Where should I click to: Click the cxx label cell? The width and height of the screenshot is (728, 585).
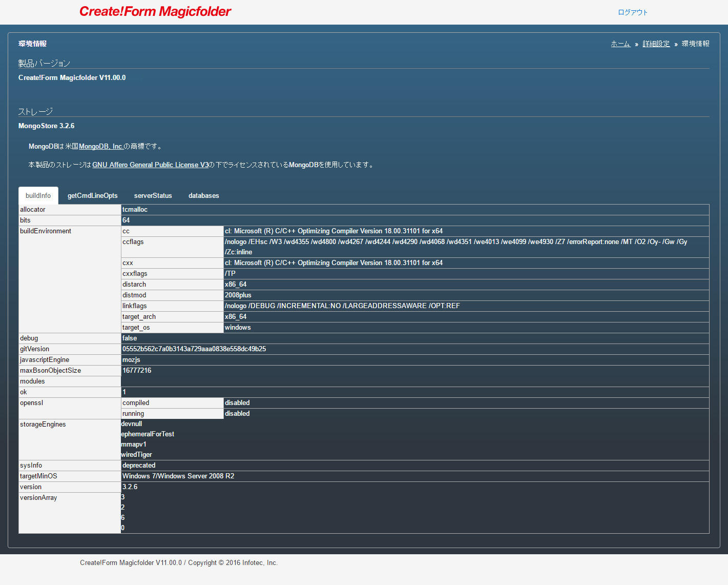click(x=172, y=263)
